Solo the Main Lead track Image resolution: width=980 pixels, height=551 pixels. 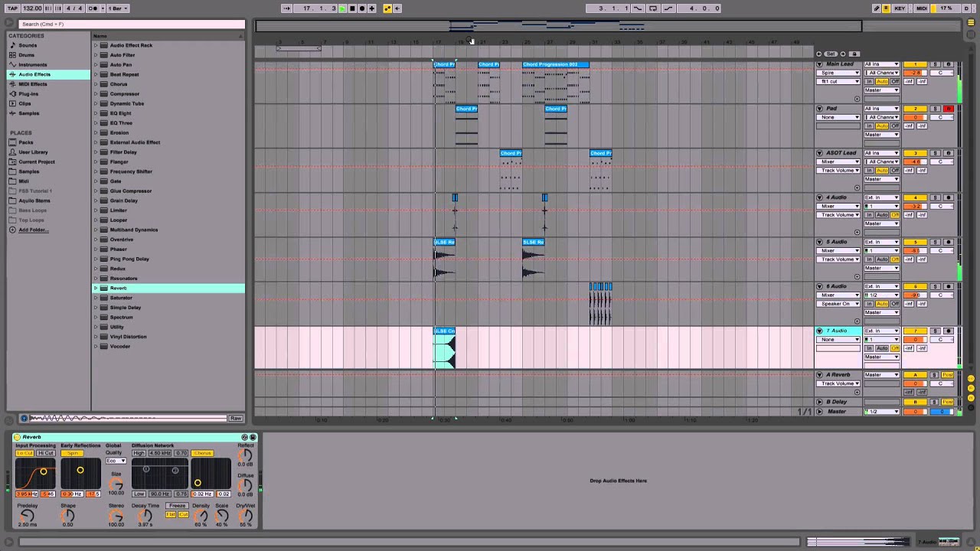[936, 64]
